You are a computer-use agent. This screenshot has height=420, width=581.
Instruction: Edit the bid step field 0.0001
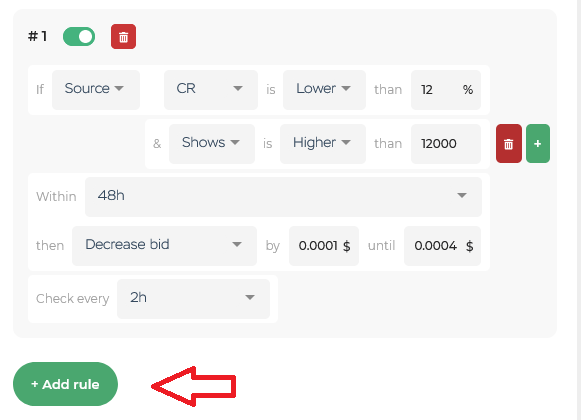click(323, 246)
